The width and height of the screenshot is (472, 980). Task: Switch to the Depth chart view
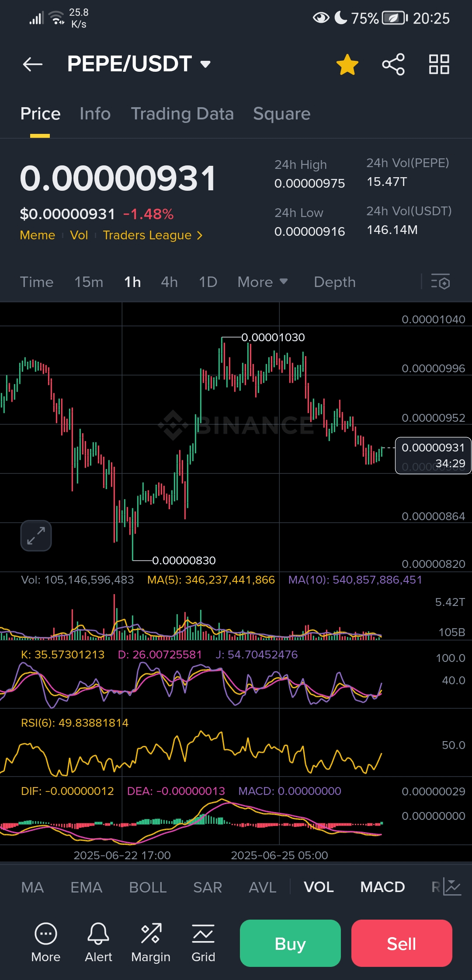tap(335, 282)
